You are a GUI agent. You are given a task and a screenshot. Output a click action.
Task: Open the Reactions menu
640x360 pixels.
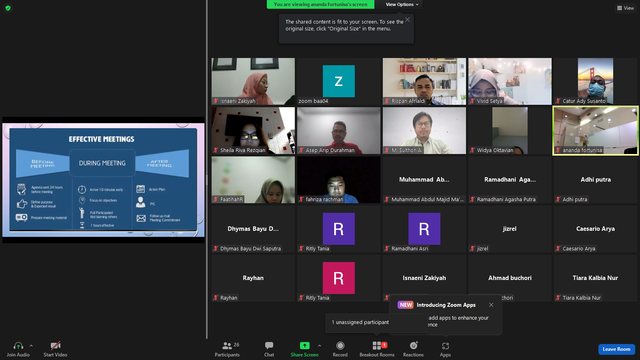413,349
